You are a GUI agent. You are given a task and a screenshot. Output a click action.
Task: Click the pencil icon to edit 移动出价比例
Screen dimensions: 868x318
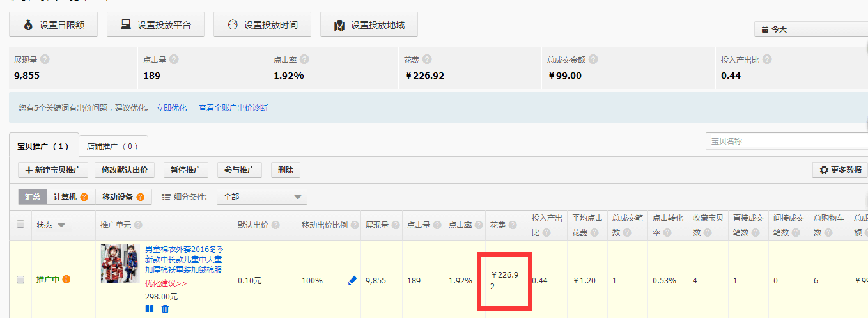point(352,280)
